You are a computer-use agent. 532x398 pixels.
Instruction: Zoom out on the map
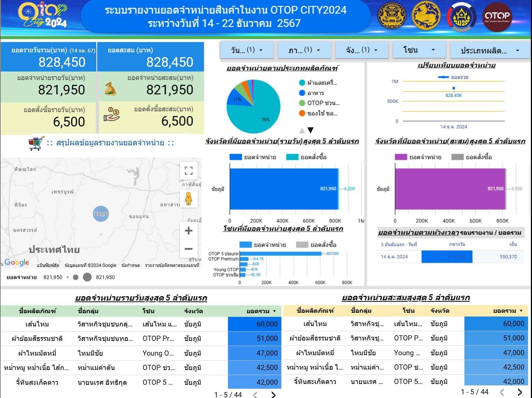coord(188,249)
